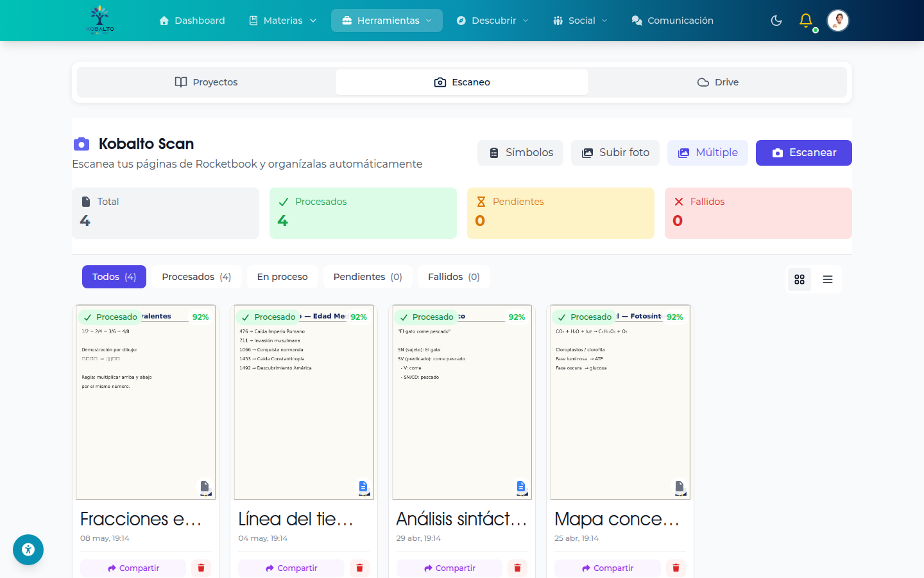Open the accessibility options button

28,550
